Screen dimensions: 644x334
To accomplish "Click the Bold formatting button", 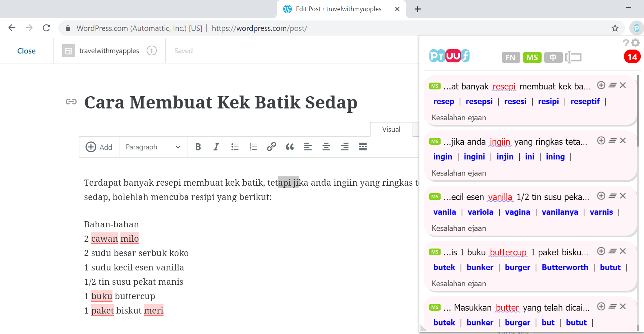I will point(198,147).
